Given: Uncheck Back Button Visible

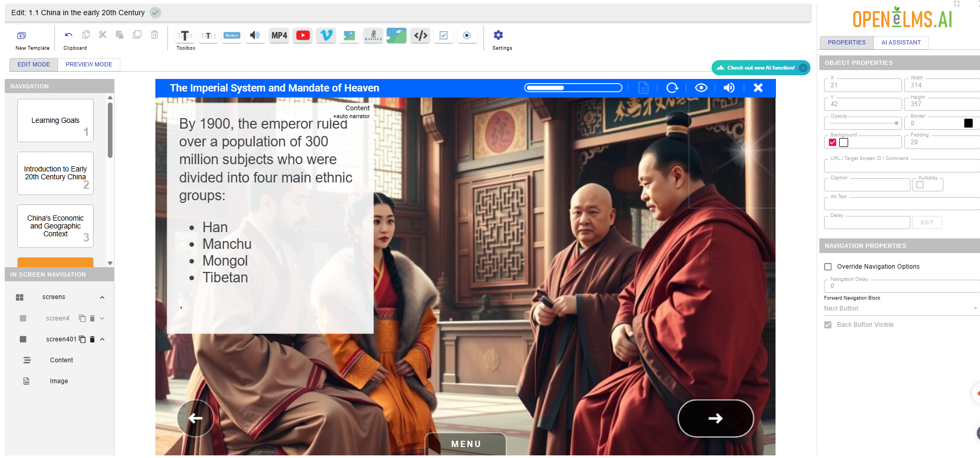Looking at the screenshot, I should click(828, 325).
